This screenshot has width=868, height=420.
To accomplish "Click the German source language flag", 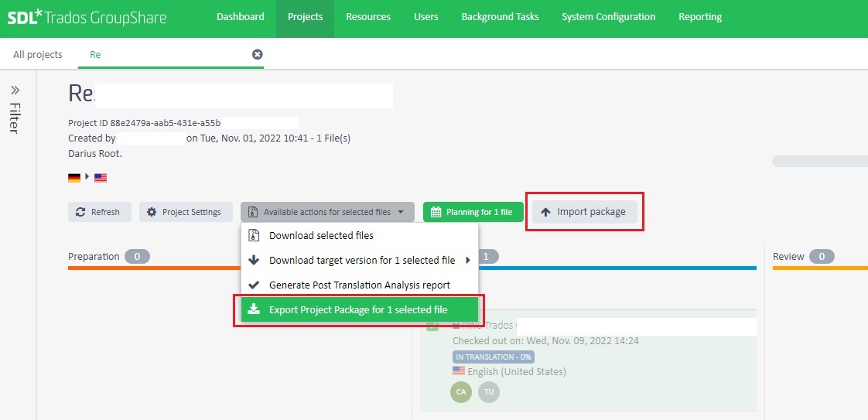I will pyautogui.click(x=74, y=178).
